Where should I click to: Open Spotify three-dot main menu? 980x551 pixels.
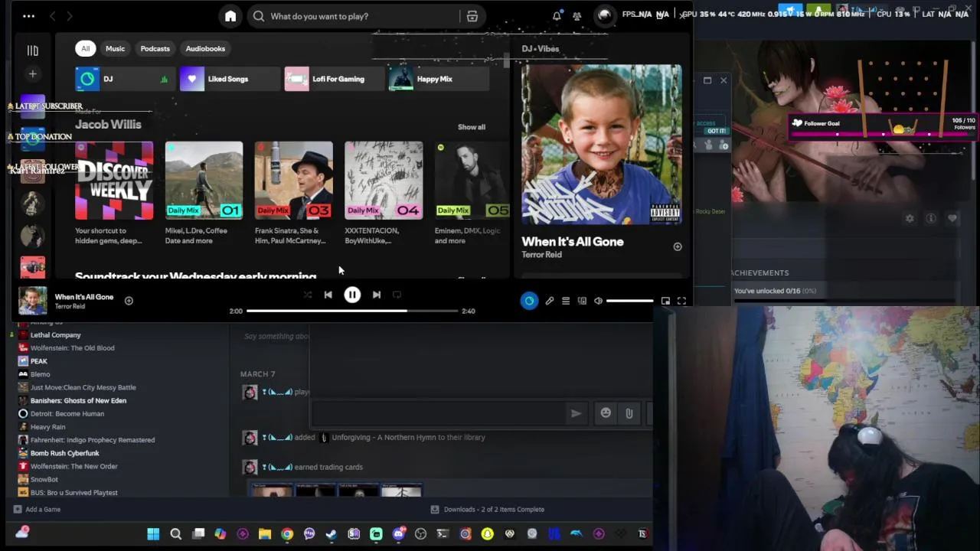[28, 16]
